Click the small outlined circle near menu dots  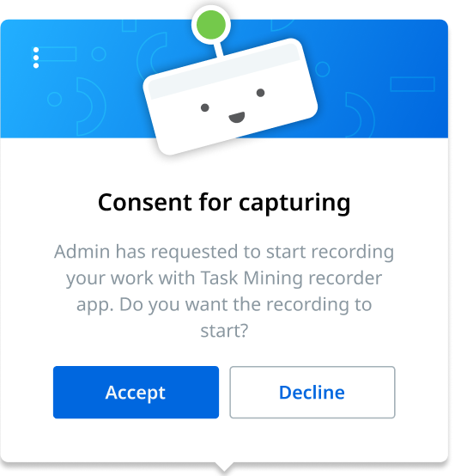click(x=99, y=54)
